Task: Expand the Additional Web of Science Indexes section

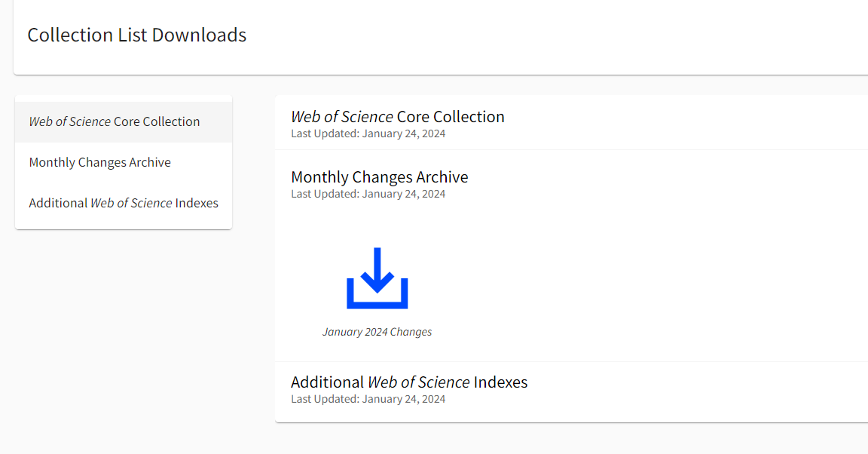Action: pyautogui.click(x=409, y=382)
